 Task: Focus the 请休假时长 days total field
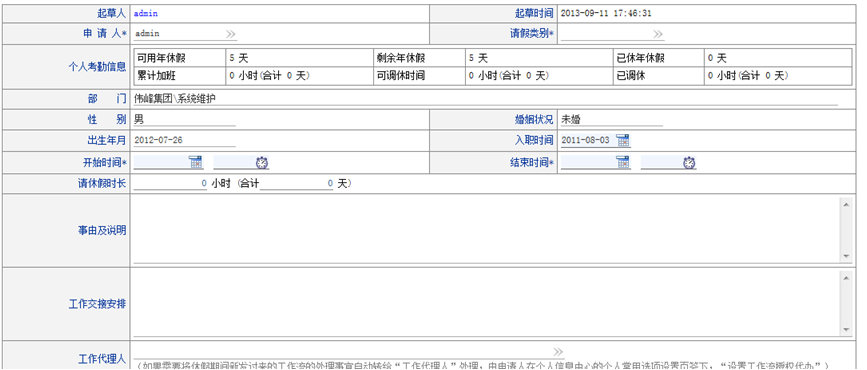click(x=297, y=184)
